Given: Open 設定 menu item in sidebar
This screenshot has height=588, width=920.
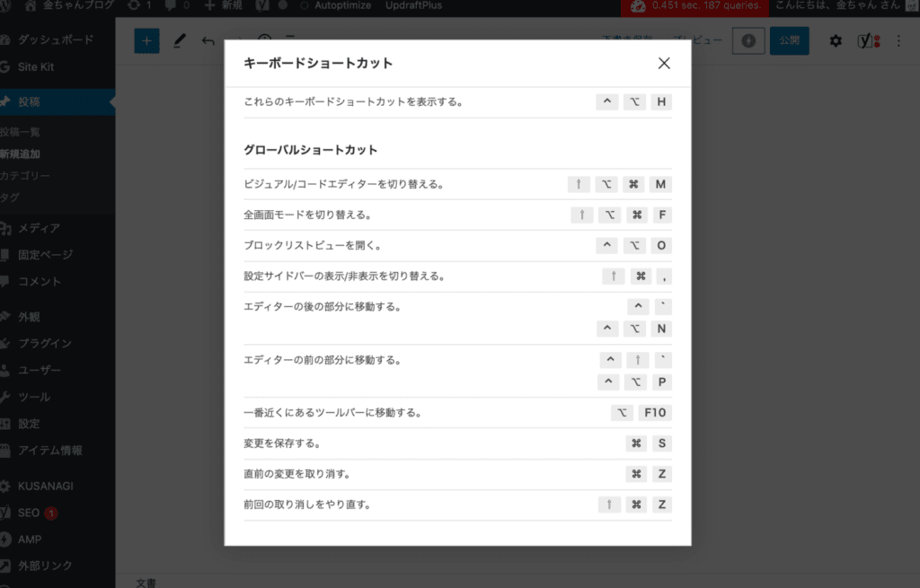Looking at the screenshot, I should coord(29,424).
